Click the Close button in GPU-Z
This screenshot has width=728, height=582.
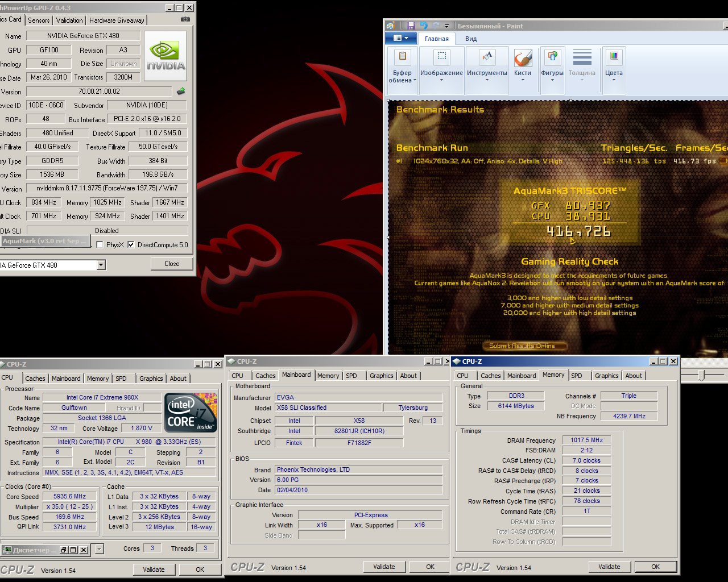(172, 264)
